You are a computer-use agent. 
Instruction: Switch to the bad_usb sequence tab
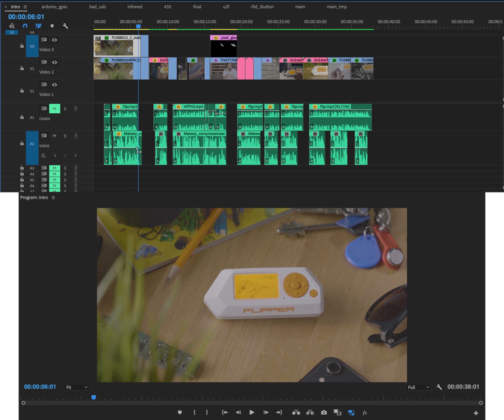97,7
